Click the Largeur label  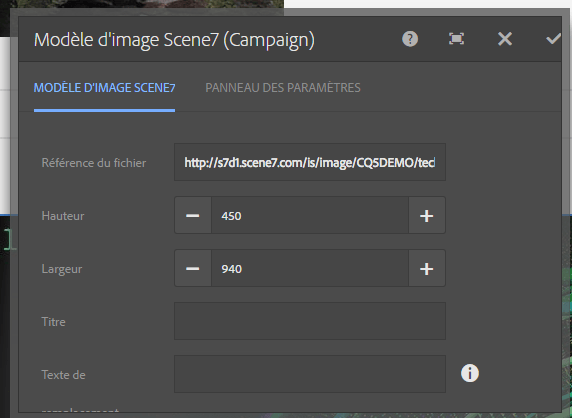[62, 269]
